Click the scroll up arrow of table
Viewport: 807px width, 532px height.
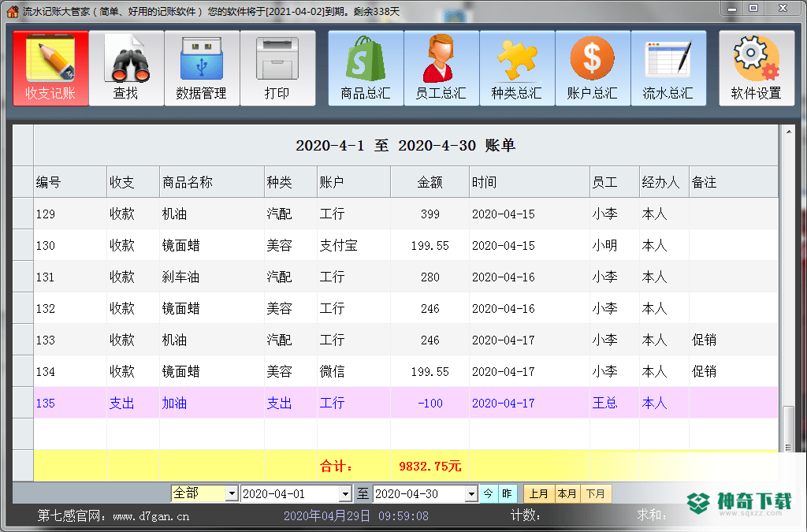point(788,132)
